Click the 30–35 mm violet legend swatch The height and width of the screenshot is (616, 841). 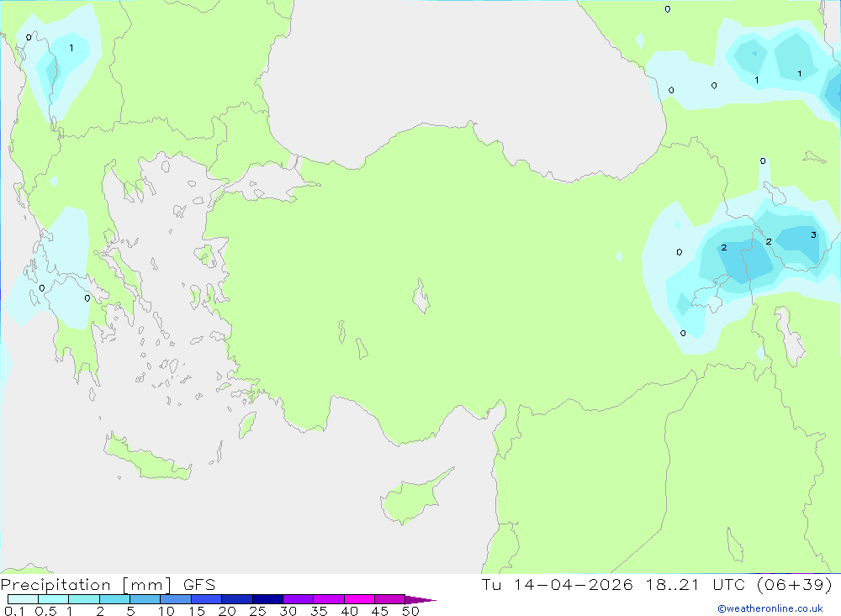(x=299, y=599)
